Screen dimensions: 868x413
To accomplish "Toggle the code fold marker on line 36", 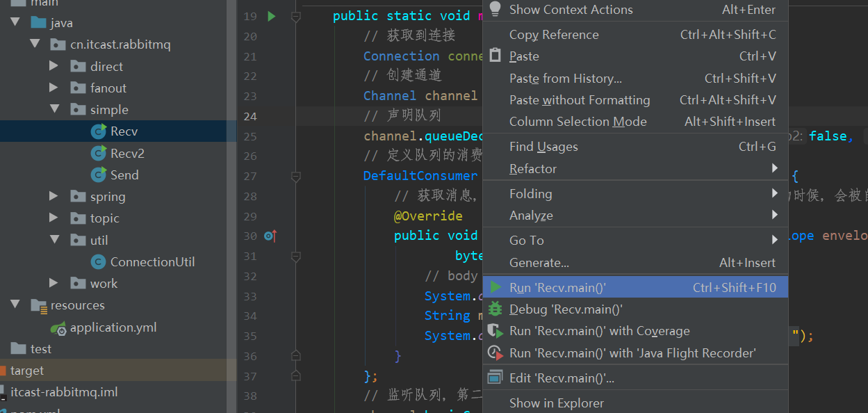I will tap(295, 356).
